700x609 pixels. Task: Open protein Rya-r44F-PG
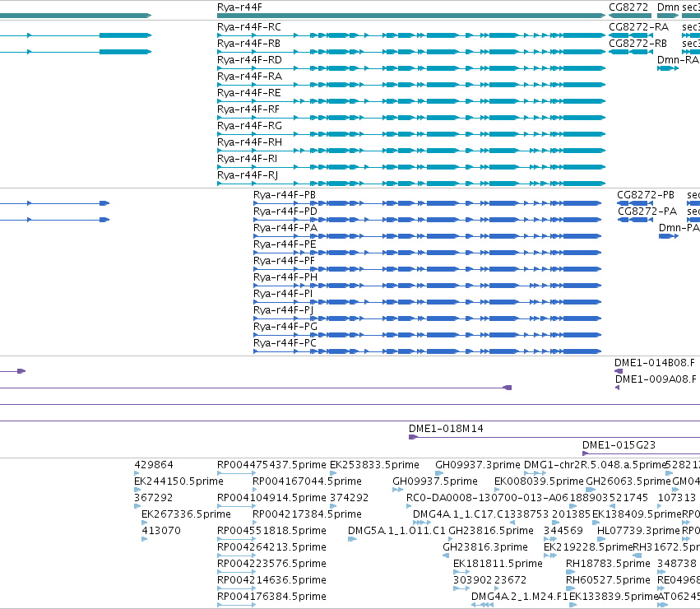click(285, 327)
